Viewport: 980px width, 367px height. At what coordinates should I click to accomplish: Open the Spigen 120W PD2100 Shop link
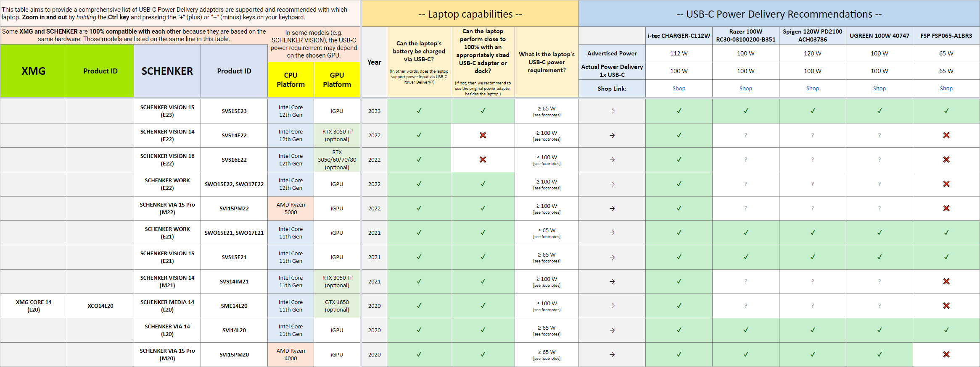pyautogui.click(x=812, y=89)
